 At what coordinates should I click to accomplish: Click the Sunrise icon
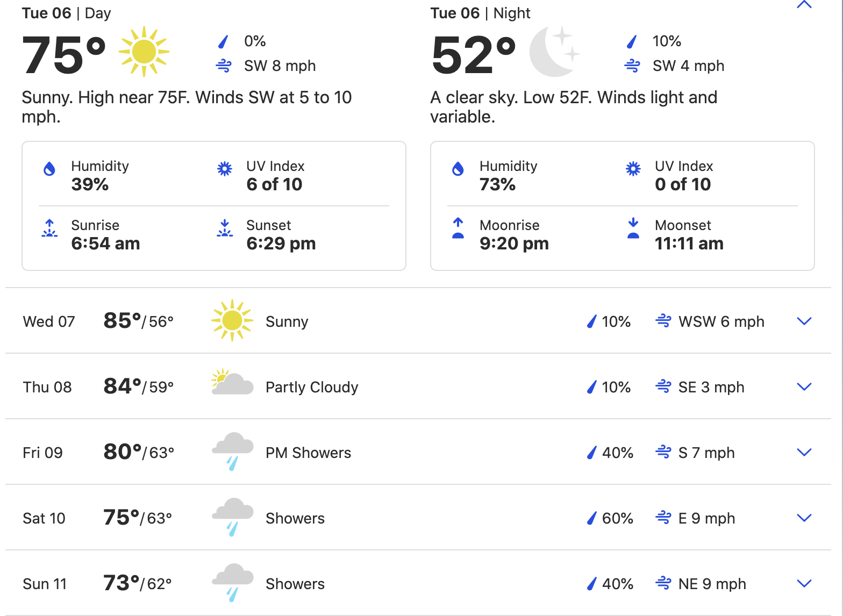[49, 228]
